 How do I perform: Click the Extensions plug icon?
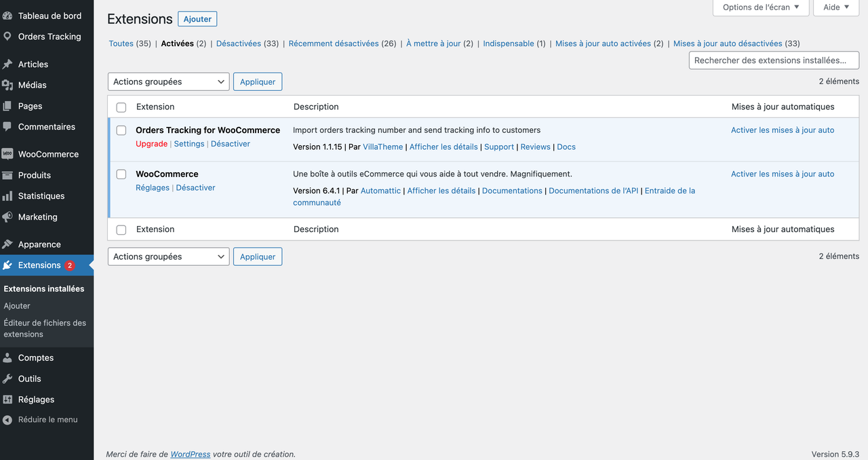[7, 265]
